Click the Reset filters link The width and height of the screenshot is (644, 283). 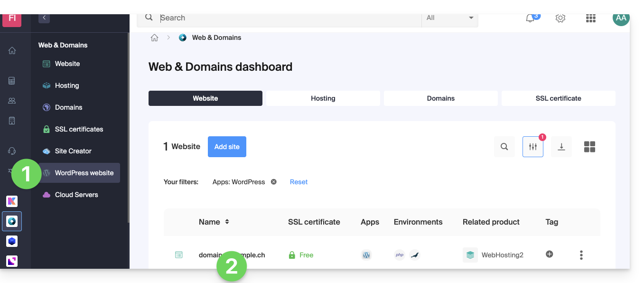(x=299, y=182)
